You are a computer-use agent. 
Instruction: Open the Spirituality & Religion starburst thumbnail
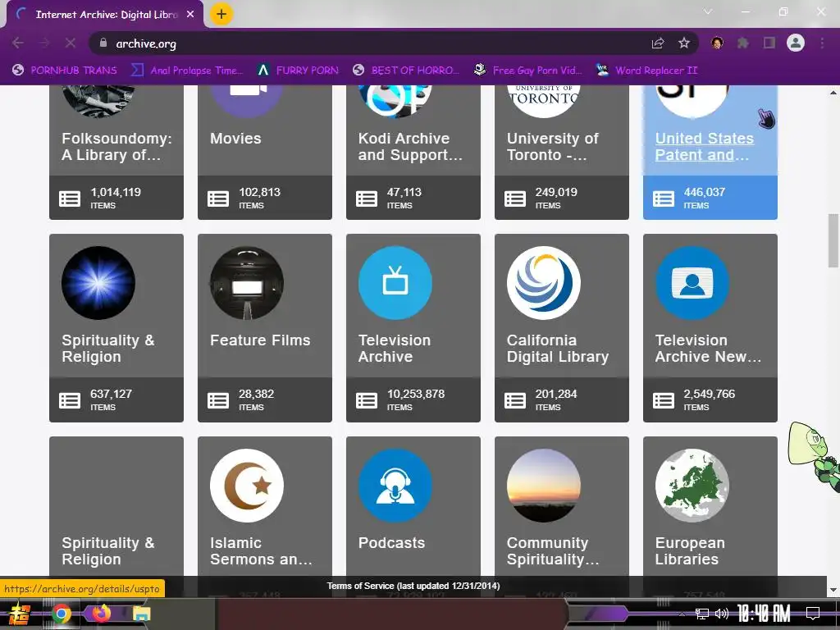click(x=98, y=283)
